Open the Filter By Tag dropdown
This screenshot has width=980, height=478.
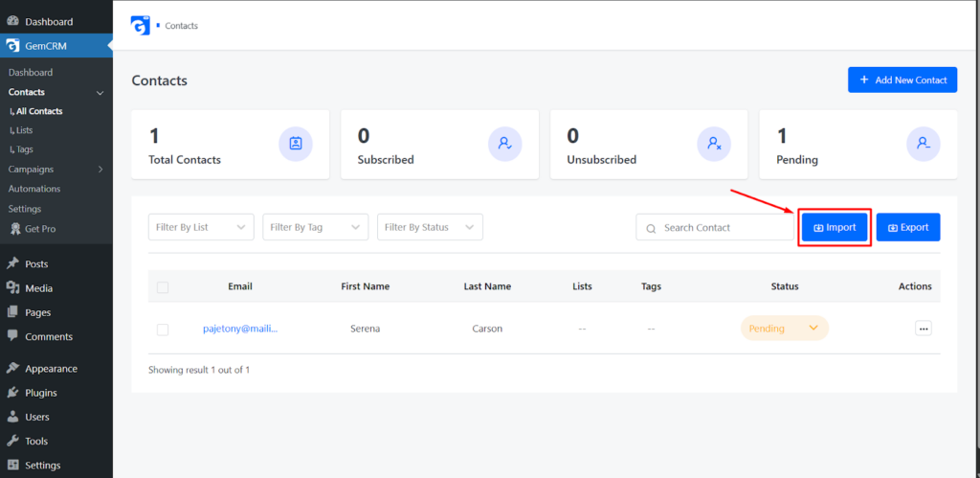pyautogui.click(x=316, y=227)
